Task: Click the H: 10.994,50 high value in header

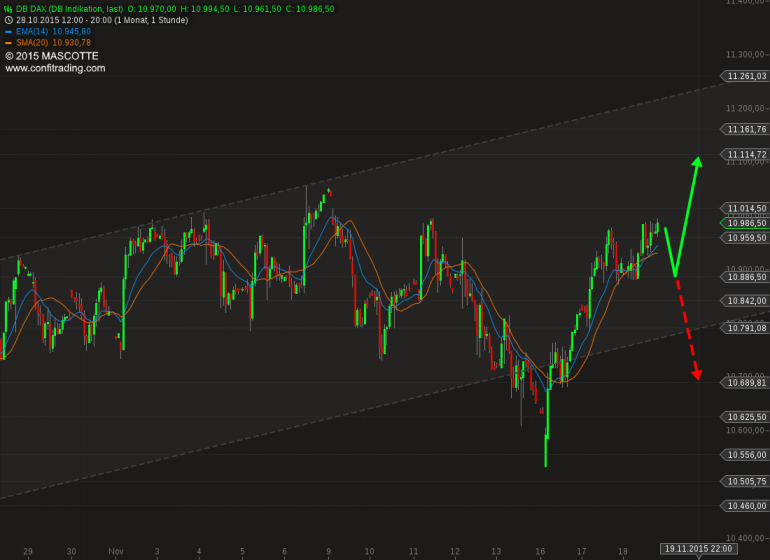Action: pyautogui.click(x=204, y=9)
